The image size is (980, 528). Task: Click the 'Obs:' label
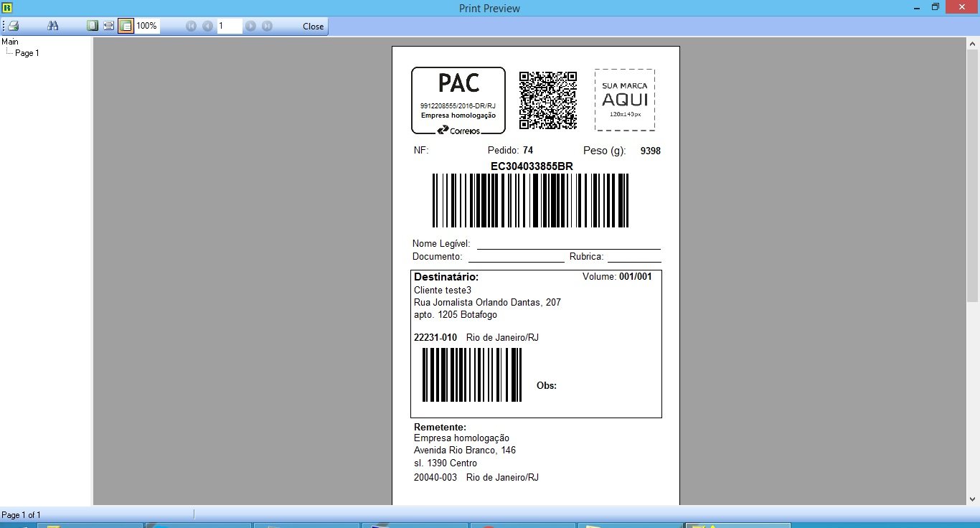click(547, 386)
